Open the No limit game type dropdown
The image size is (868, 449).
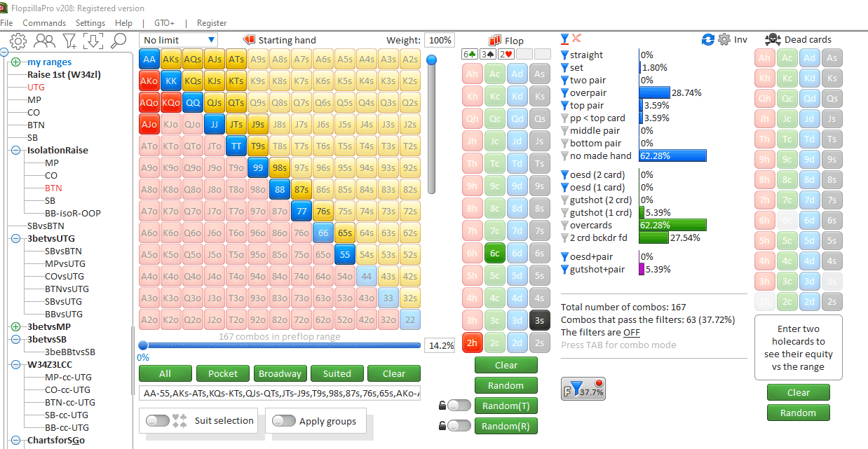click(178, 40)
